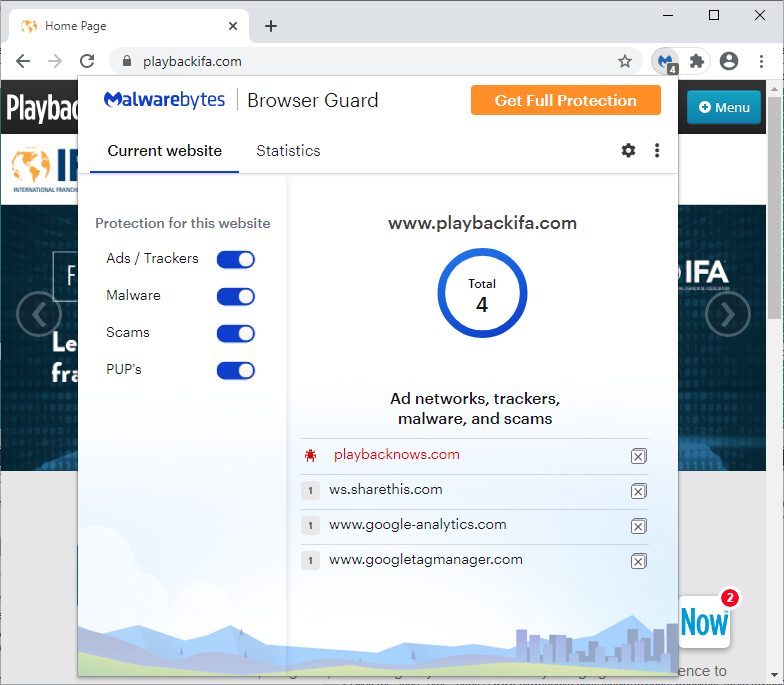Go back to previous page

[23, 61]
